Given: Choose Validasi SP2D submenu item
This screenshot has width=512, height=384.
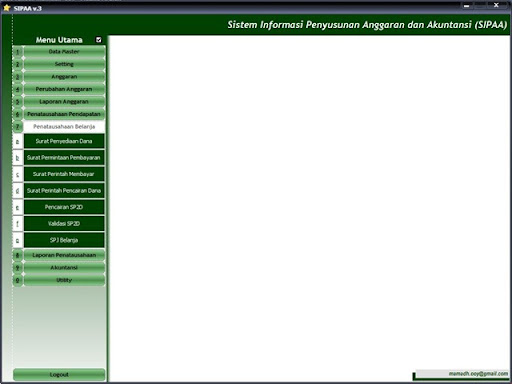Looking at the screenshot, I should [x=64, y=224].
